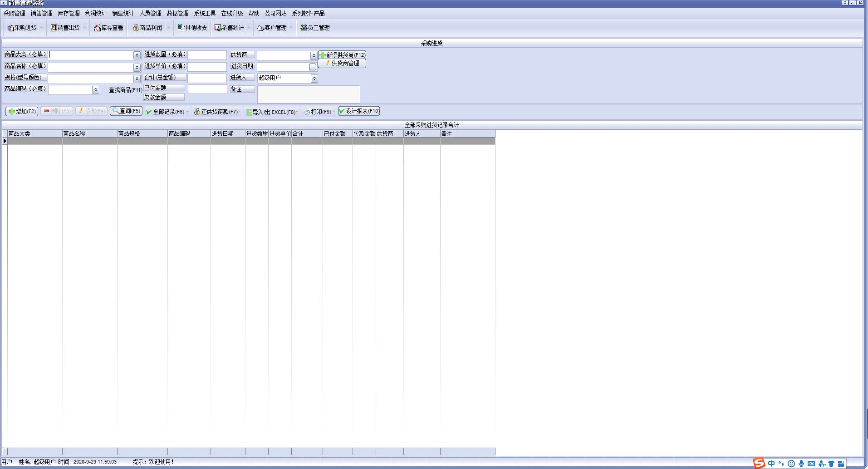Open the 利润统计 menu
Viewport: 868px width, 469px height.
coord(96,13)
